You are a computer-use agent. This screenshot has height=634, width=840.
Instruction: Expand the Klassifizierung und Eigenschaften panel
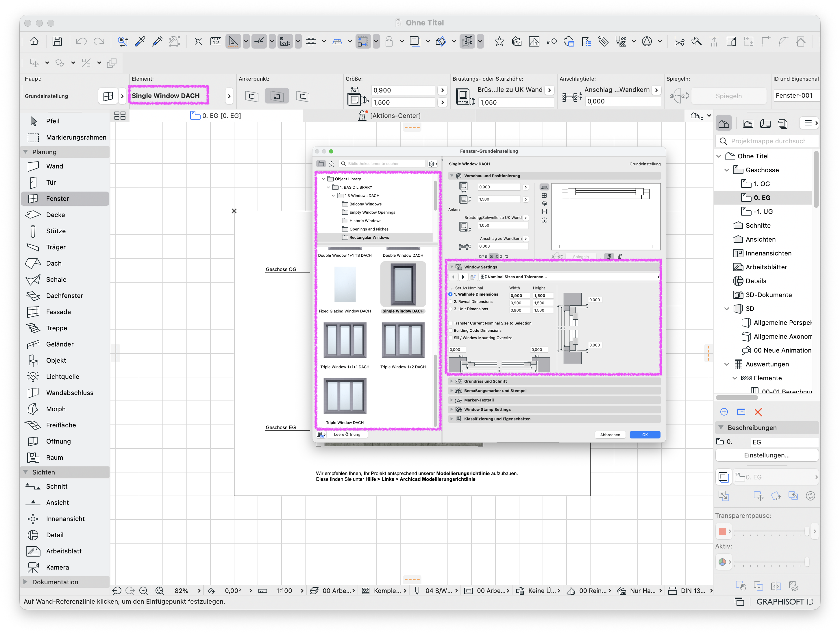tap(452, 419)
